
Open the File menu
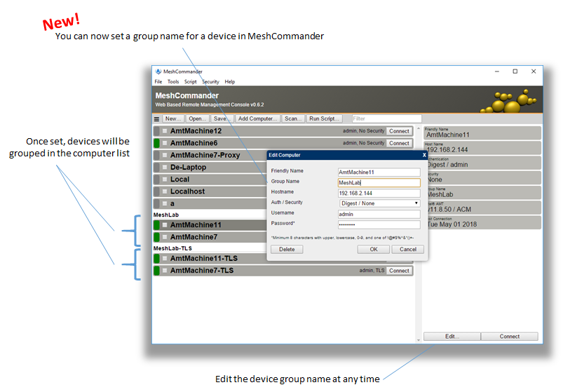[x=158, y=82]
